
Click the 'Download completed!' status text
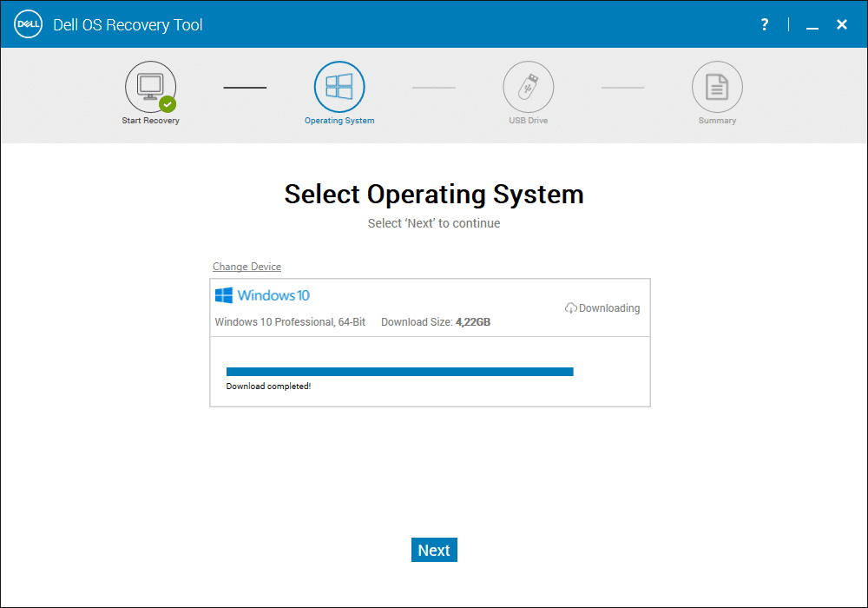click(268, 386)
